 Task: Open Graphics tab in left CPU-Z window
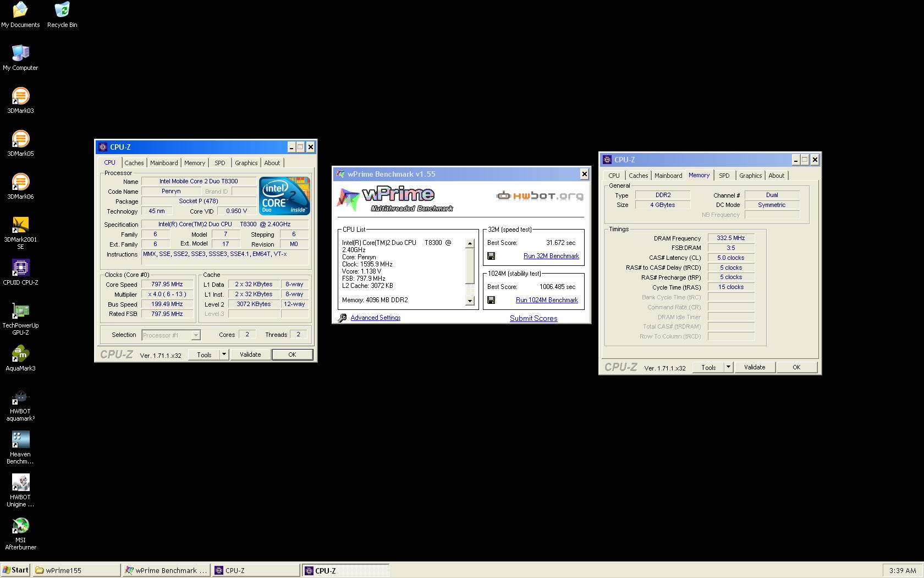pos(246,163)
